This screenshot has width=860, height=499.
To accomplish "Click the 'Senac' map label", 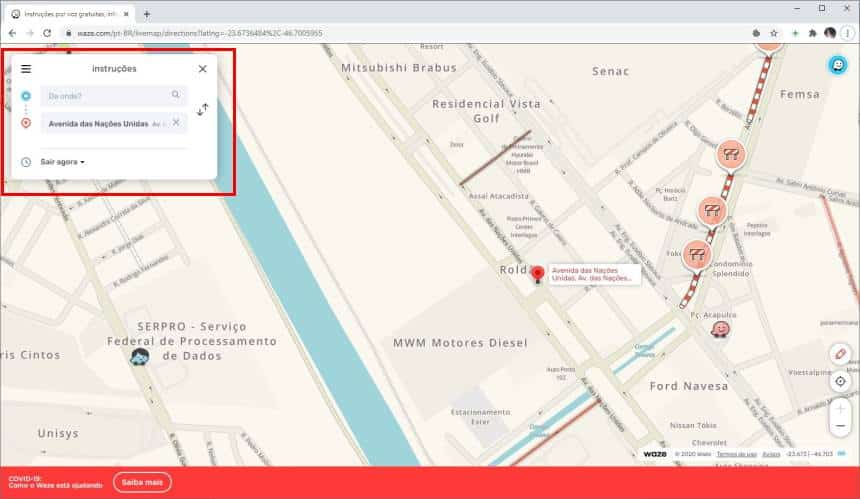I will click(610, 71).
